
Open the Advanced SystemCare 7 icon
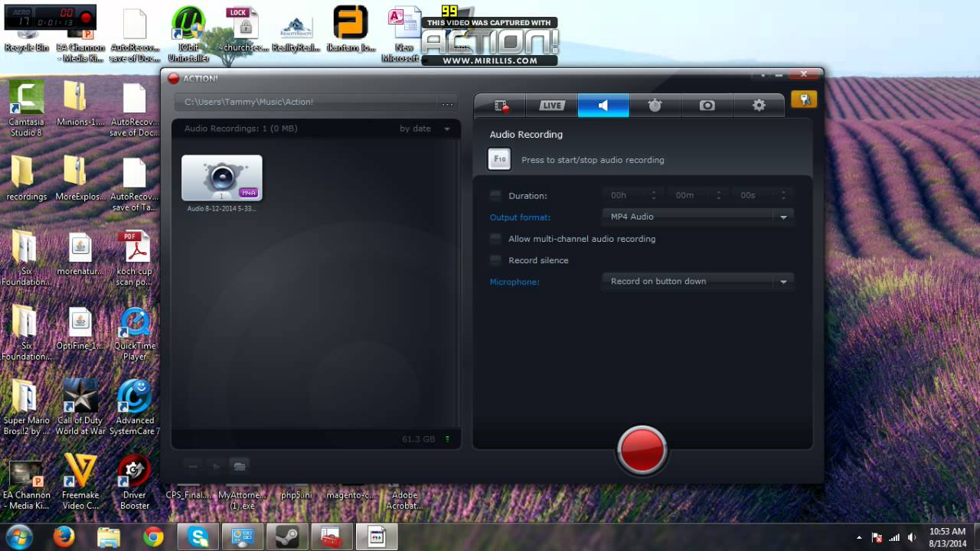tap(135, 406)
